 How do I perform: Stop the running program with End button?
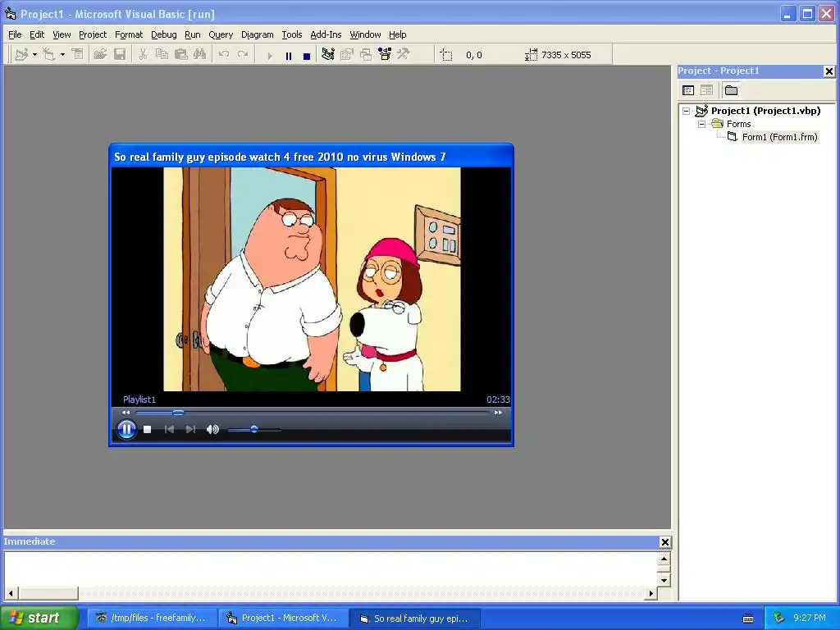click(x=307, y=56)
